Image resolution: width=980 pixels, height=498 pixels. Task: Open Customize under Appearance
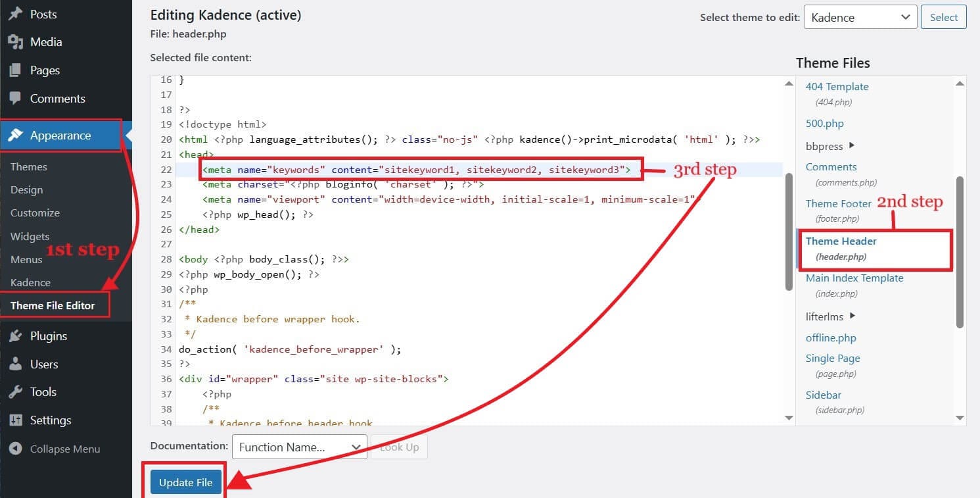tap(35, 213)
